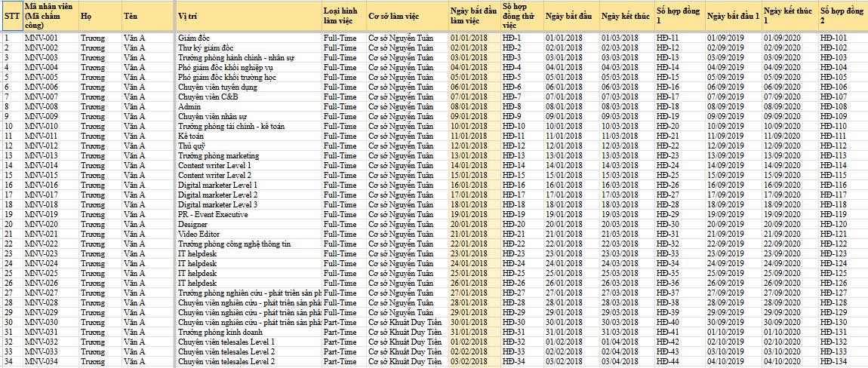Click the 'Ngày bắt đầu làm việc' header
Image resolution: width=868 pixels, height=368 pixels.
point(475,16)
